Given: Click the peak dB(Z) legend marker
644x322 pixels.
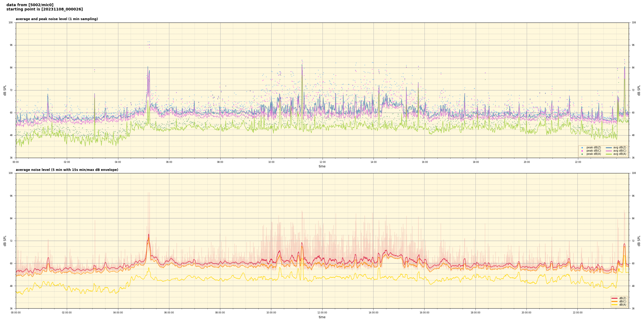Looking at the screenshot, I should 582,148.
